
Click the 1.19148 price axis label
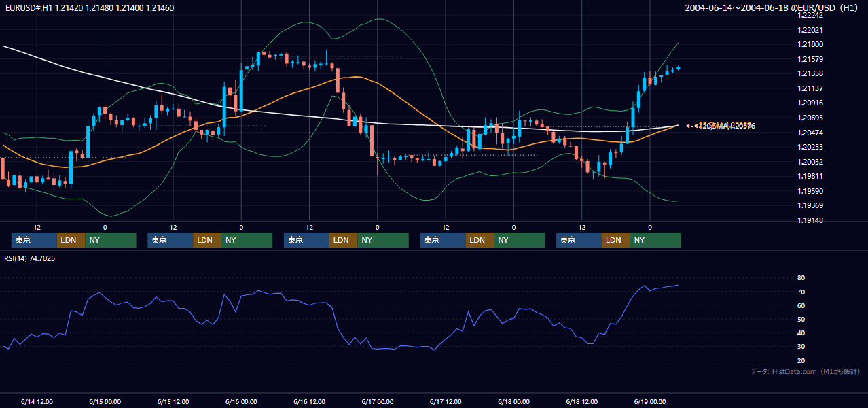(x=810, y=220)
